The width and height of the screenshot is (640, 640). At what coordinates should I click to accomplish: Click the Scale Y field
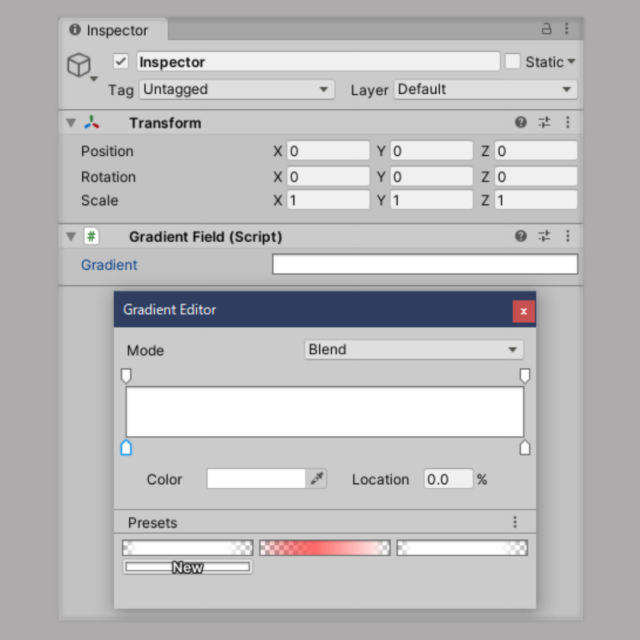pos(431,200)
